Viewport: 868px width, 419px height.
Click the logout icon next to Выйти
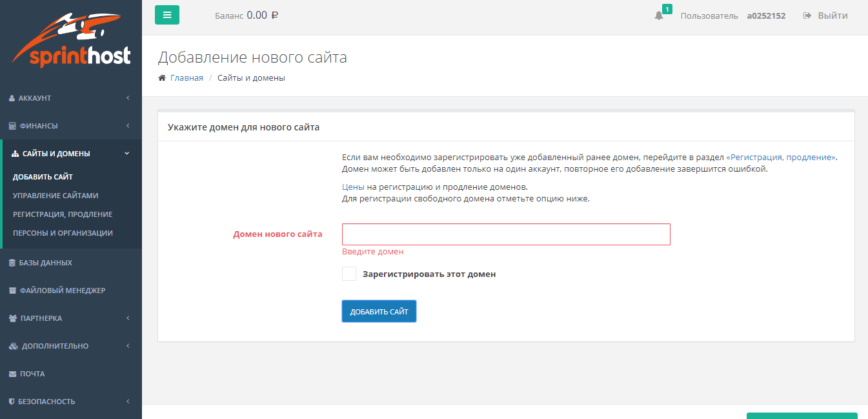(x=807, y=15)
